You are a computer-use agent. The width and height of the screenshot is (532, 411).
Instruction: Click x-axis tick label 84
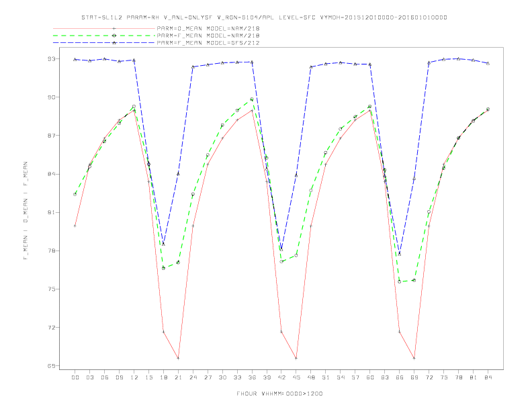pyautogui.click(x=488, y=377)
